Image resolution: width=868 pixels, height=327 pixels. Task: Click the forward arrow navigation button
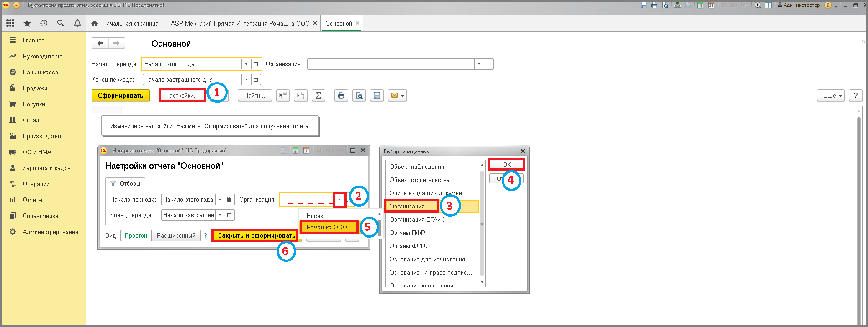[117, 43]
